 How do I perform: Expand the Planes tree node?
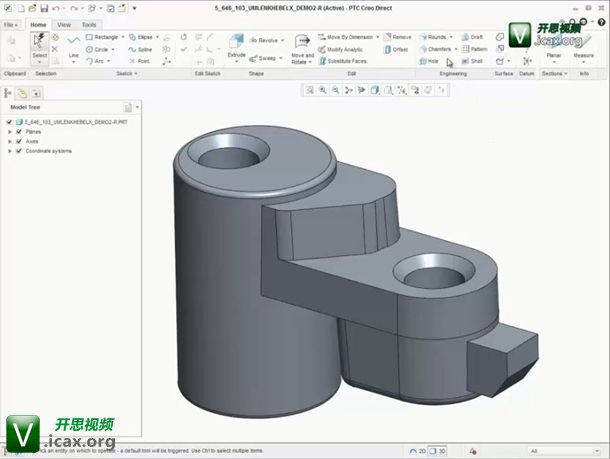(x=10, y=131)
